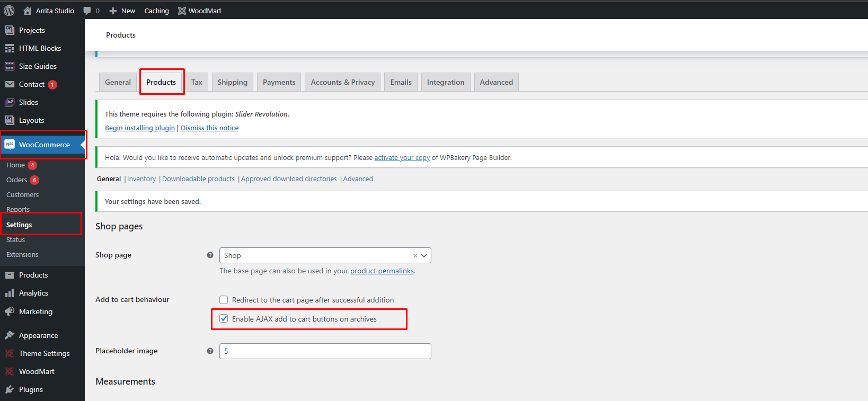Click the WoodMart sidebar icon
Viewport: 868px width, 401px height.
tap(10, 371)
